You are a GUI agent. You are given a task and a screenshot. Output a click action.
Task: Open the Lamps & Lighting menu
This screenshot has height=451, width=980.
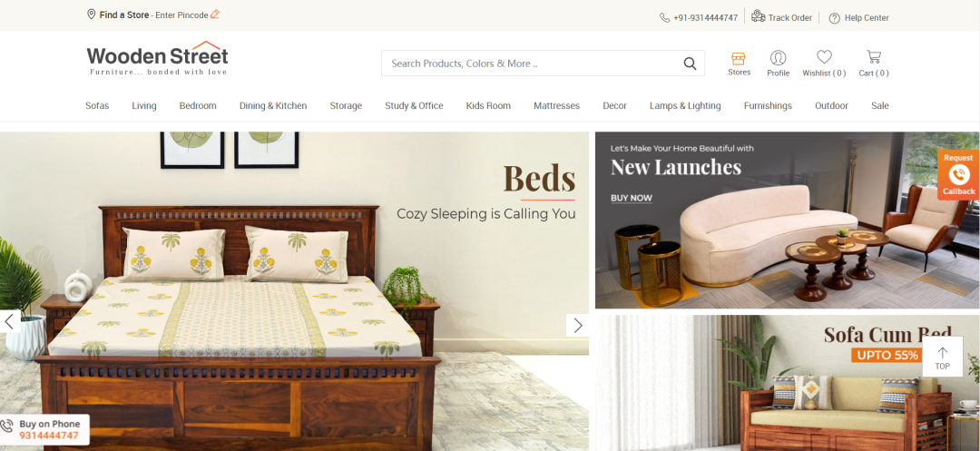685,105
